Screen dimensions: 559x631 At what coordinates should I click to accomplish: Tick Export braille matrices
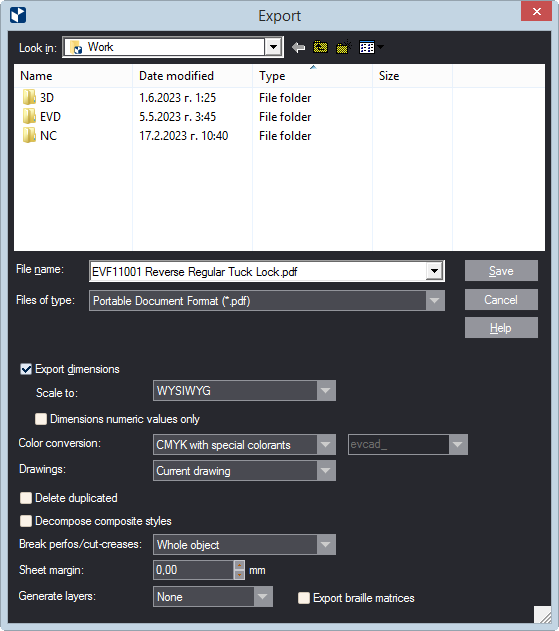pyautogui.click(x=304, y=598)
